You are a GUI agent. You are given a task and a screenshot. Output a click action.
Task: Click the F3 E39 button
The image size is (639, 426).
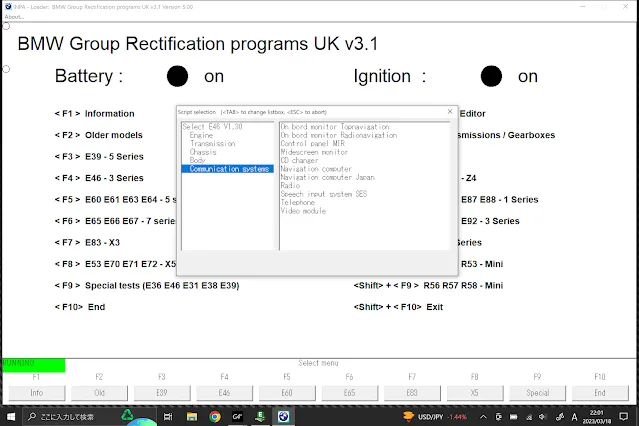click(162, 393)
